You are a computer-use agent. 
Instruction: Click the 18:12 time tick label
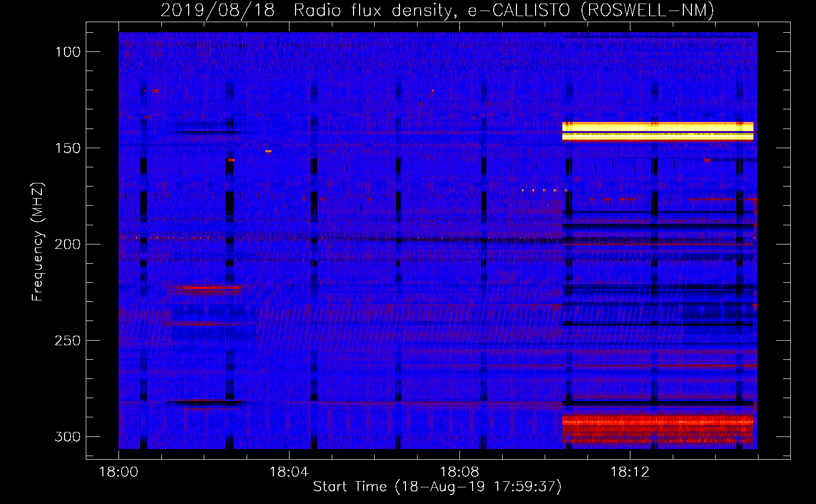tap(630, 472)
